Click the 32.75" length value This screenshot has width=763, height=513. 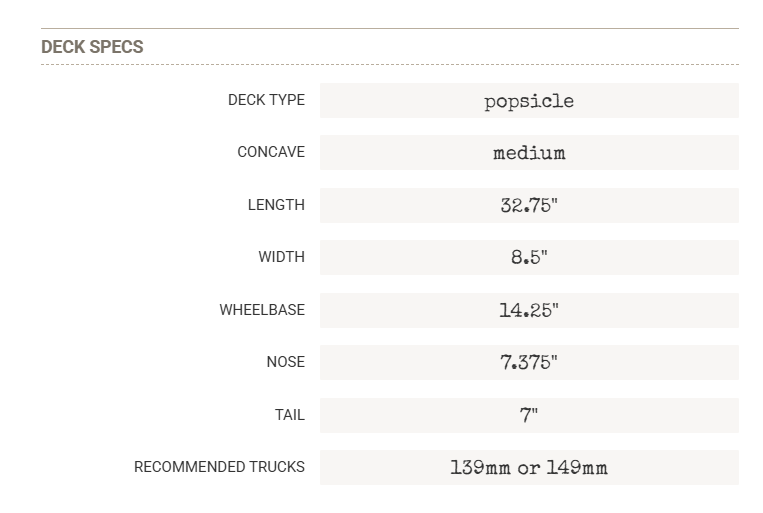[529, 205]
